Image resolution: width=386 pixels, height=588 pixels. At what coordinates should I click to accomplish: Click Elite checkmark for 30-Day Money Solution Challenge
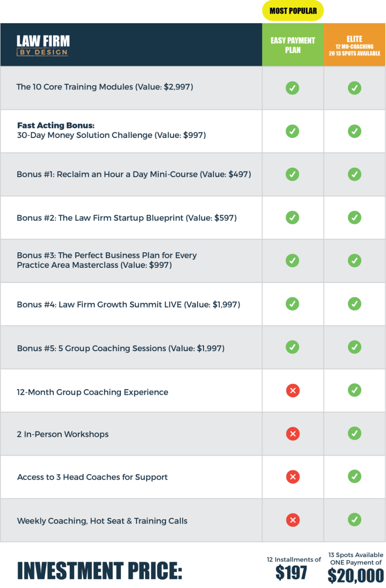354,131
